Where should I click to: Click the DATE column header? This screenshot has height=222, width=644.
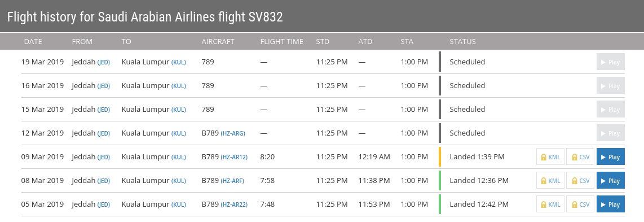click(x=33, y=42)
